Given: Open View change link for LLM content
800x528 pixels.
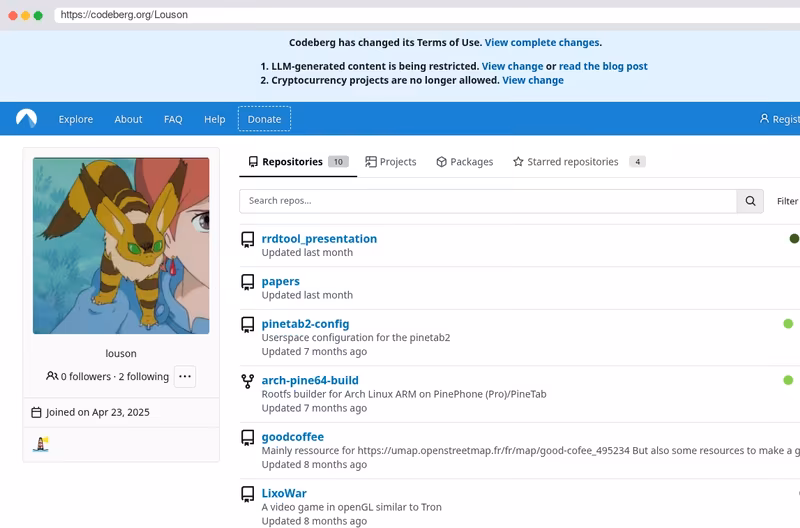Looking at the screenshot, I should [512, 66].
